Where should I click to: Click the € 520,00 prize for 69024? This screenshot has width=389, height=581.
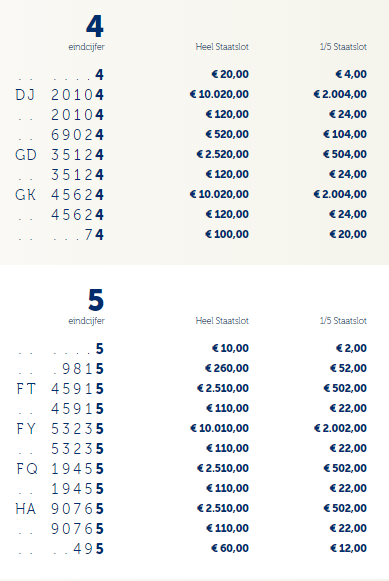(227, 135)
